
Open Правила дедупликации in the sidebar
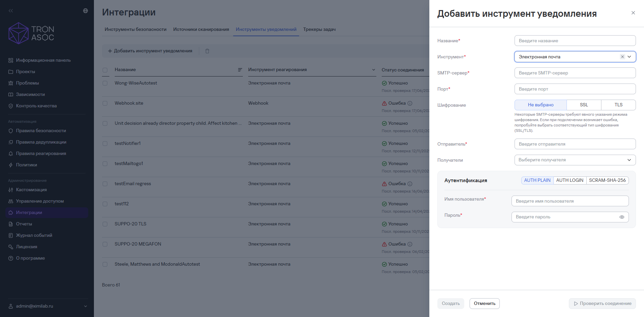click(x=41, y=142)
